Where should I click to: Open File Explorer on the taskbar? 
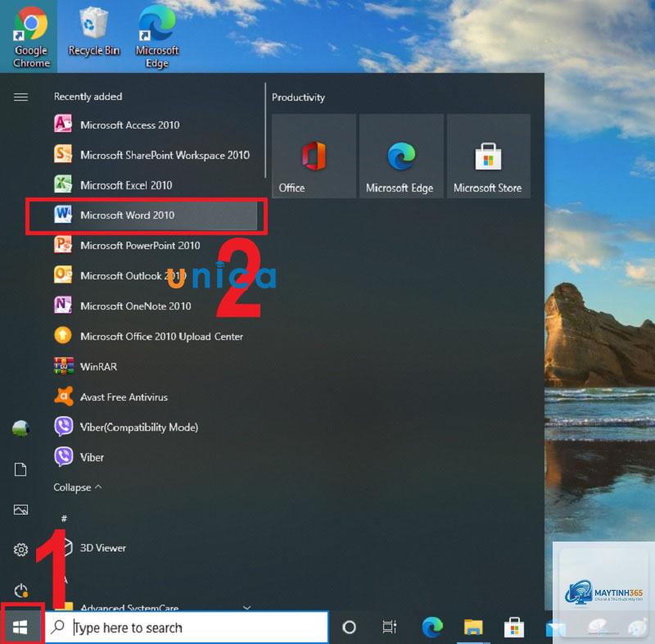click(x=473, y=628)
